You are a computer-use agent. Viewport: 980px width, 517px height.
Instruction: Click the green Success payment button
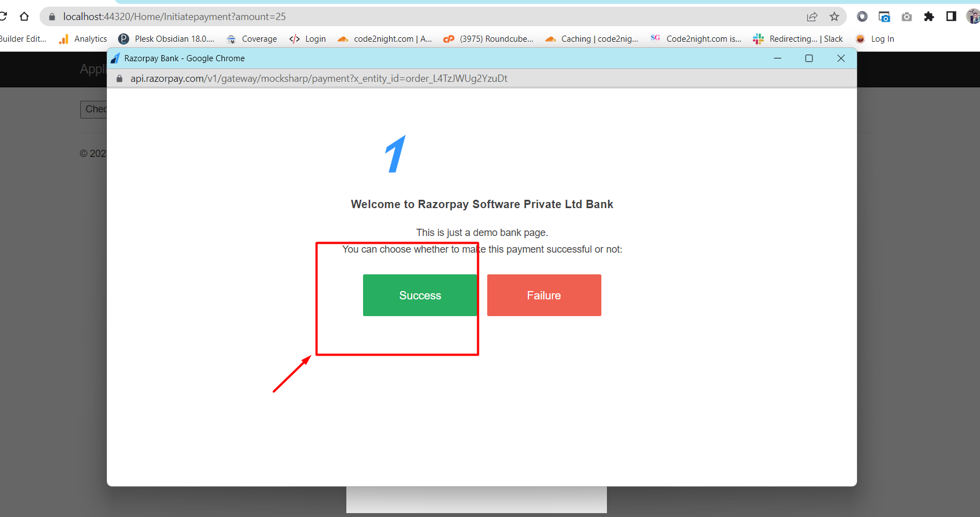pos(420,295)
